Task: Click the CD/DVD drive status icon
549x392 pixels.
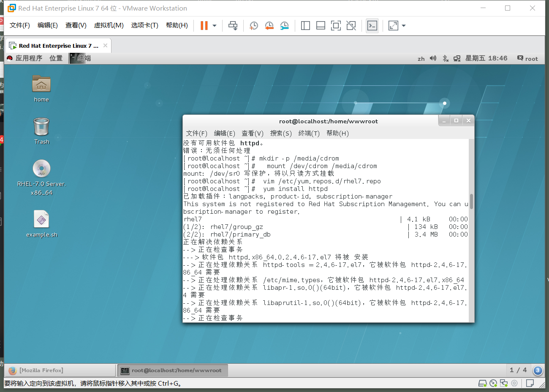Action: pos(493,383)
